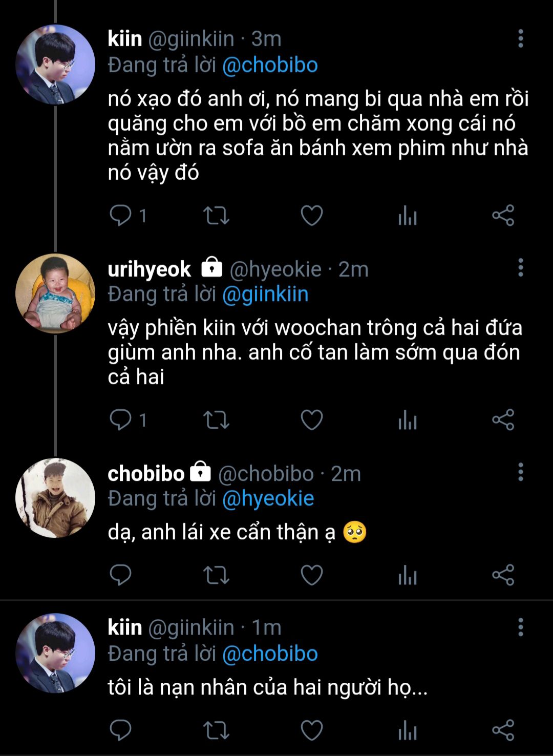
Task: View analytics for urihyeok's tweet
Action: (x=408, y=420)
